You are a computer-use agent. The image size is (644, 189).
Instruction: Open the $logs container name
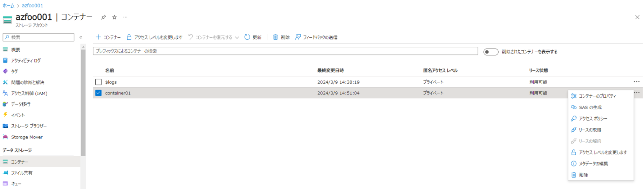pyautogui.click(x=111, y=82)
